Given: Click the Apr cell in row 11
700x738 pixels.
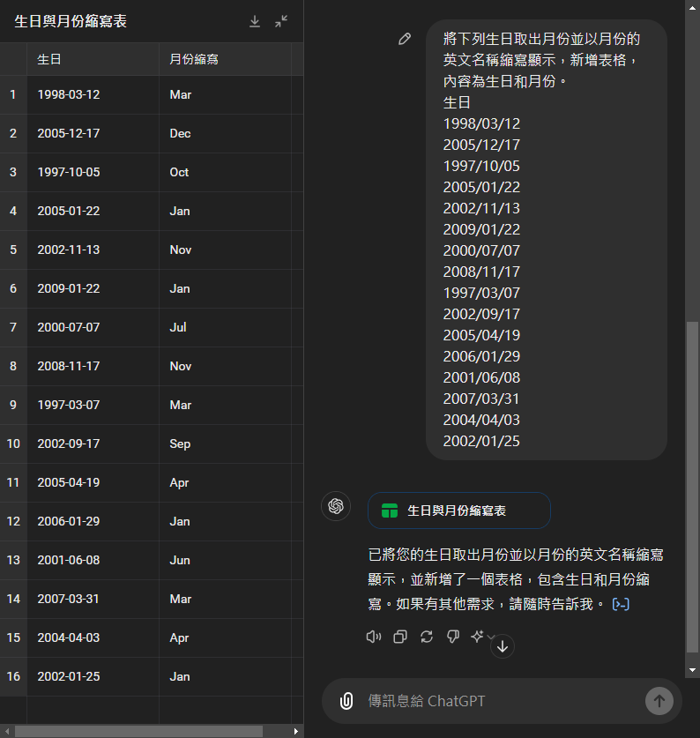Looking at the screenshot, I should coord(225,482).
